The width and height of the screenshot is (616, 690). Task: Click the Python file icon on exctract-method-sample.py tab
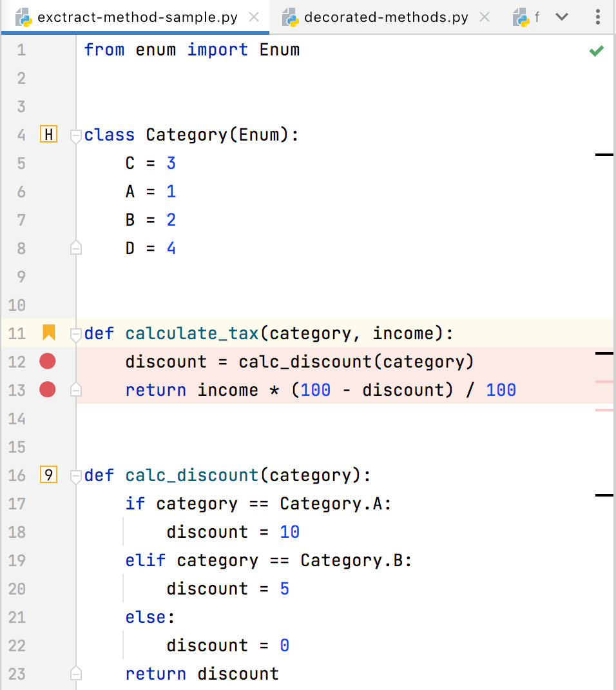click(23, 17)
